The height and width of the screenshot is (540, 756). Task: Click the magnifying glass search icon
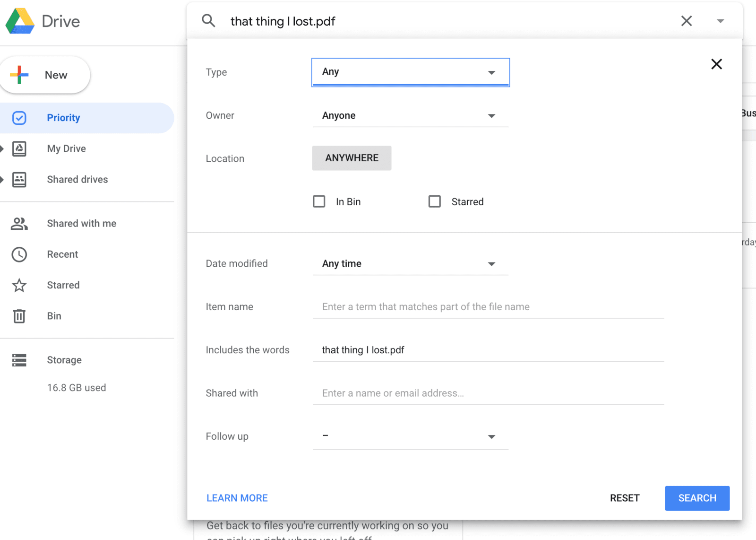pyautogui.click(x=208, y=21)
